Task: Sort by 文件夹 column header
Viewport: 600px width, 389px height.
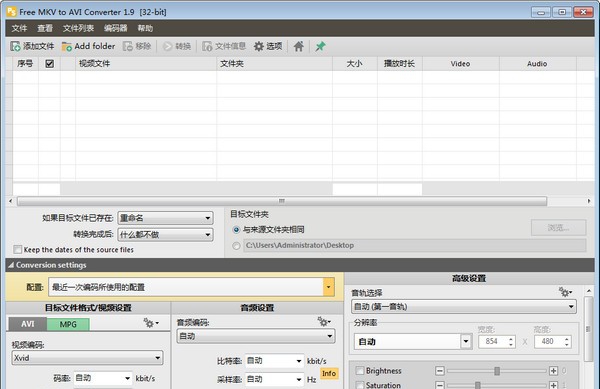Action: (274, 63)
